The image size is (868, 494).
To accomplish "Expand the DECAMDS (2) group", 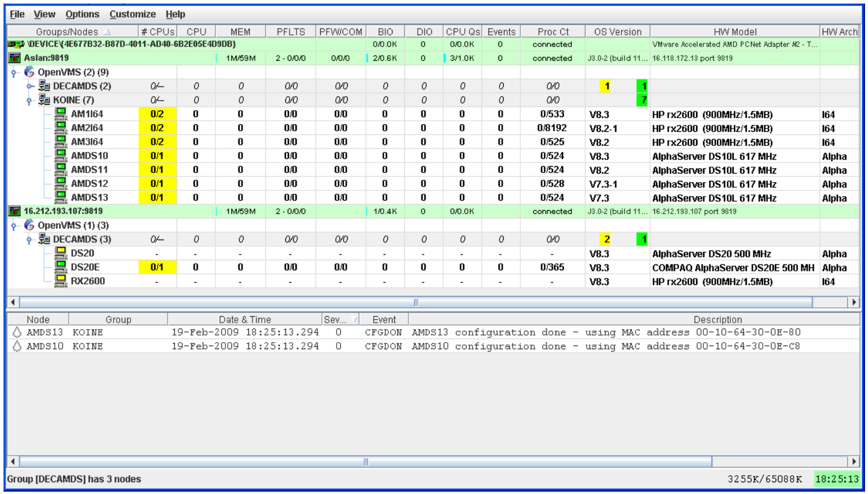I will [29, 87].
